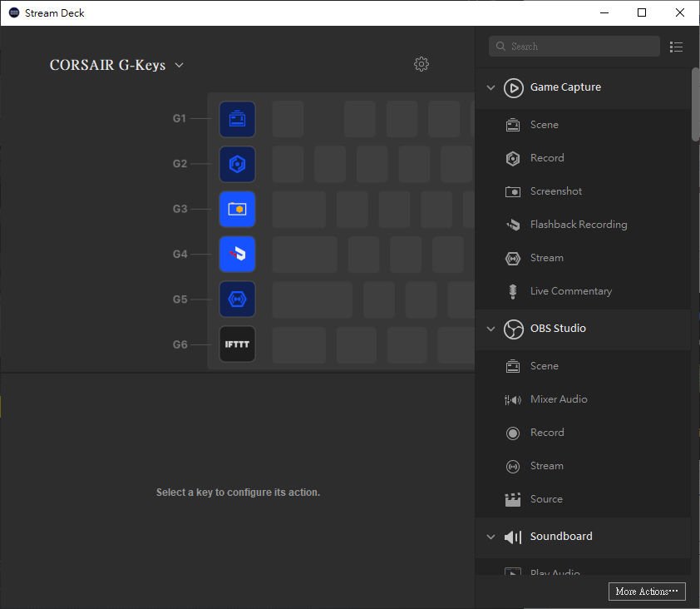Collapse the OBS Studio section chevron
The height and width of the screenshot is (609, 700).
[490, 329]
